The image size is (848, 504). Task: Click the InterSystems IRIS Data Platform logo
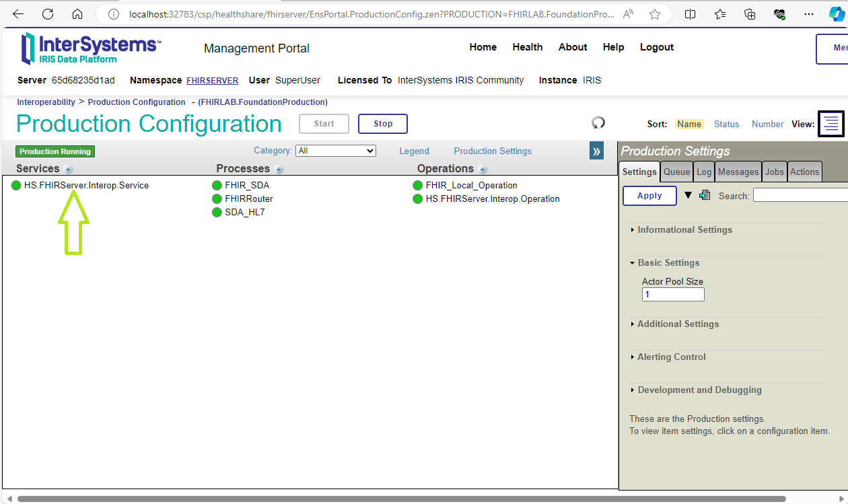coord(91,48)
